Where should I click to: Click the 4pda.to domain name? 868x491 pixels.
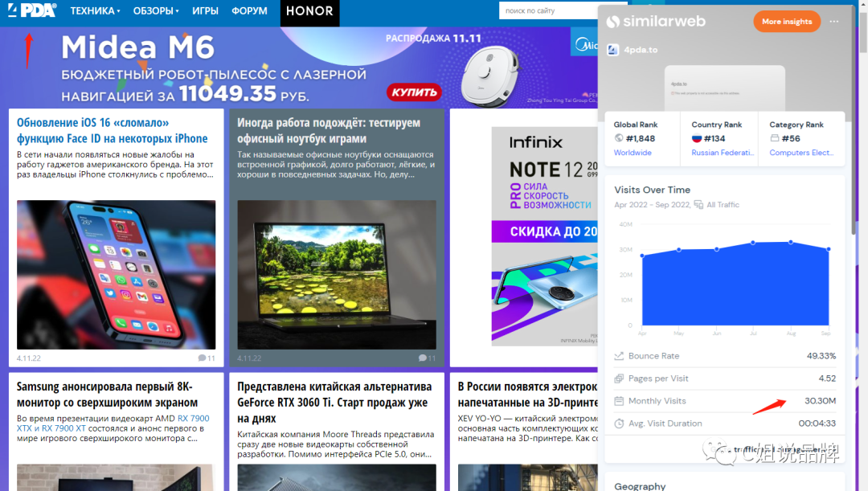coord(641,50)
